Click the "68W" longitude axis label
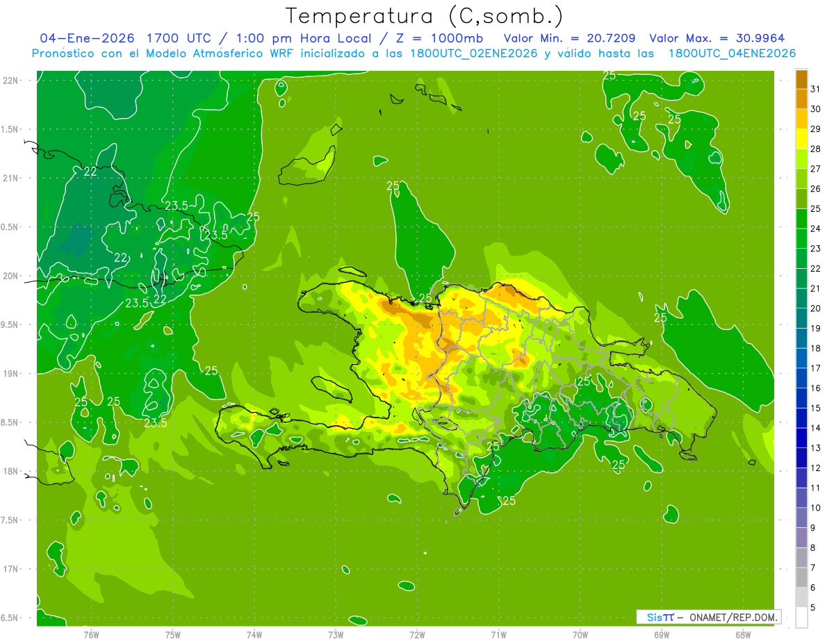 743,635
